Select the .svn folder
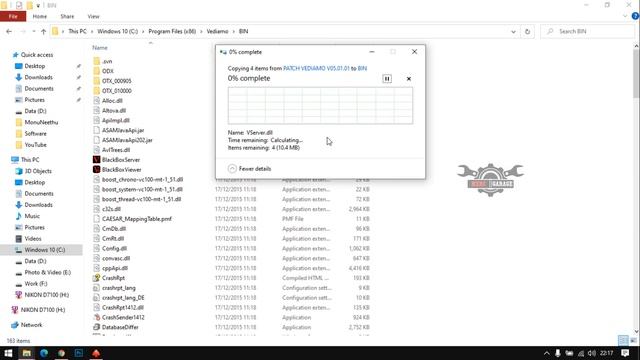Image resolution: width=640 pixels, height=360 pixels. 107,61
